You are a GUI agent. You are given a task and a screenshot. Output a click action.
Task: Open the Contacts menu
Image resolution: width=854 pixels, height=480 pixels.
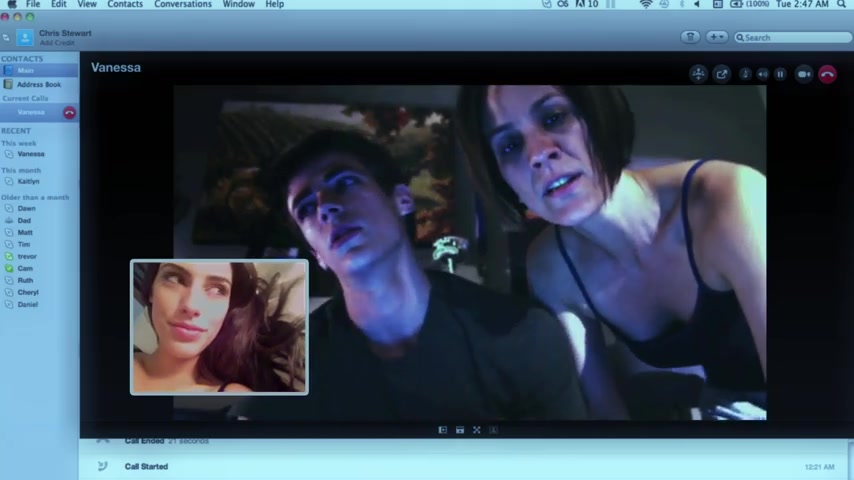click(x=125, y=5)
